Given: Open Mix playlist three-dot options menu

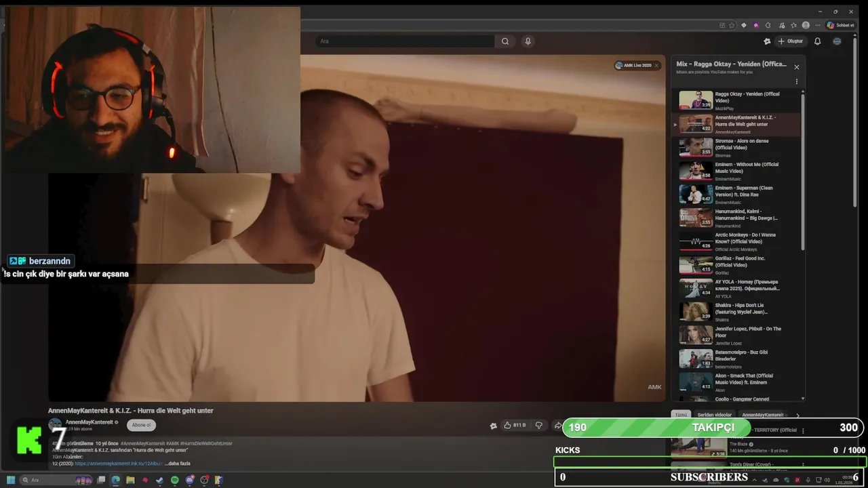Looking at the screenshot, I should tap(797, 82).
